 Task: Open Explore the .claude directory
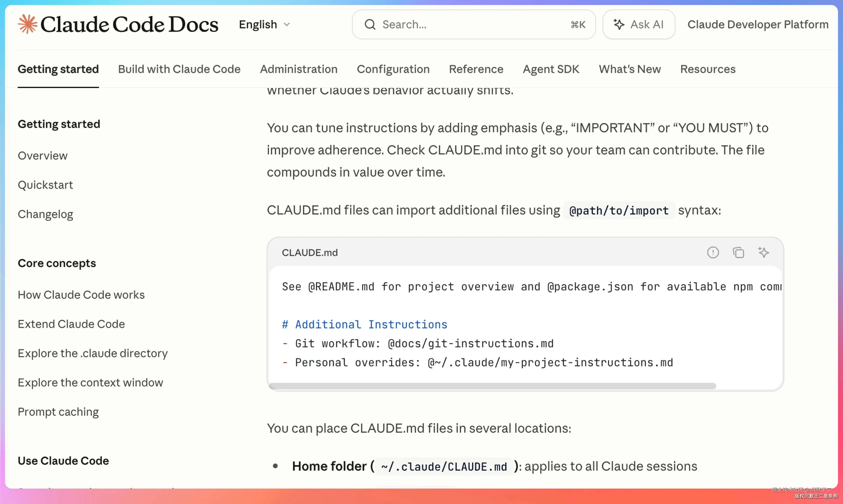pyautogui.click(x=93, y=353)
